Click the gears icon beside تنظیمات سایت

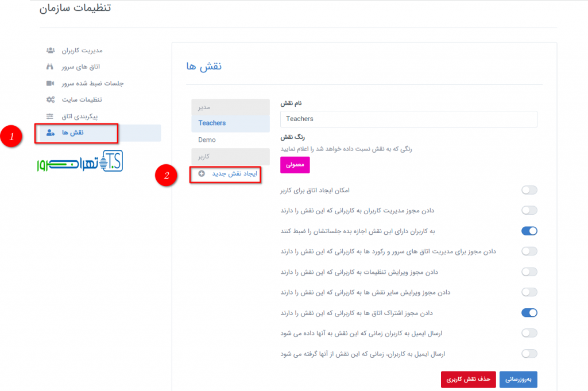pos(51,100)
